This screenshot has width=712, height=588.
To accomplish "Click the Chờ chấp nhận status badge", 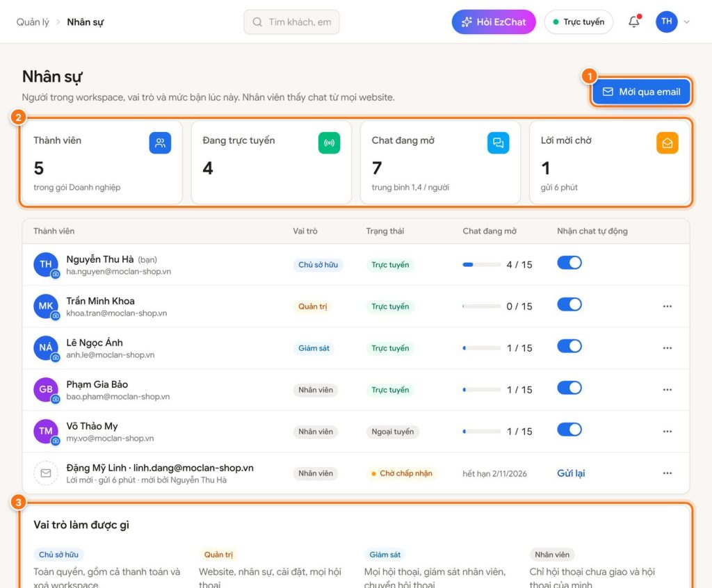I will (x=402, y=473).
